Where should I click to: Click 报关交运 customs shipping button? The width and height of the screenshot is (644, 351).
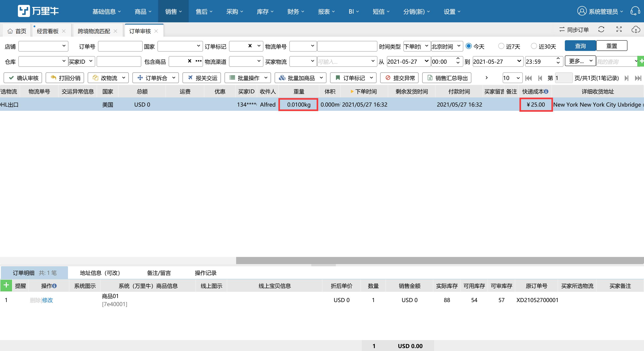click(202, 78)
